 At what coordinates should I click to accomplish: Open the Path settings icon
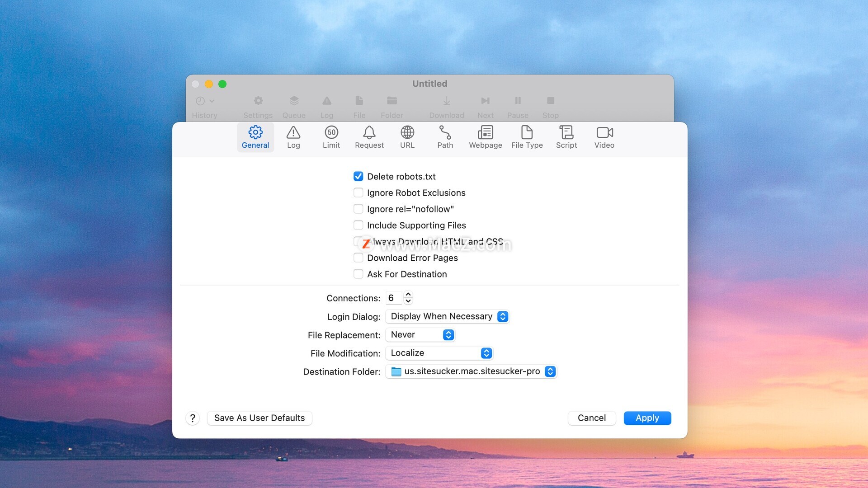(445, 137)
